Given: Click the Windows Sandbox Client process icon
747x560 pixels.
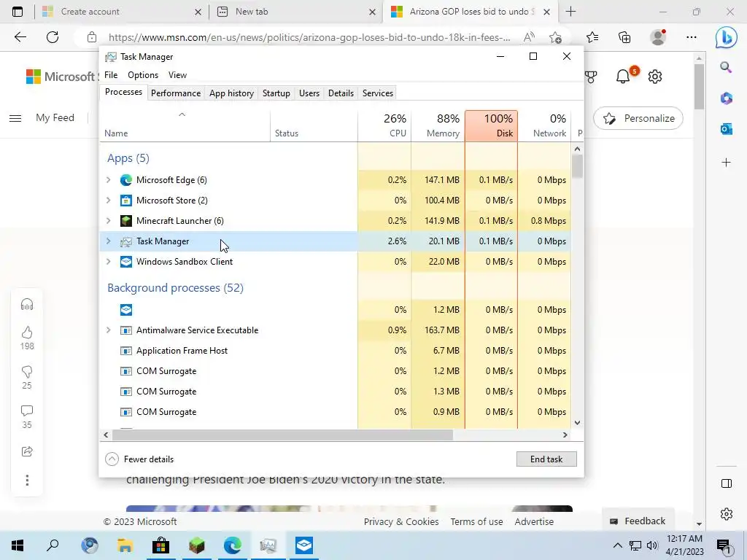Looking at the screenshot, I should tap(125, 262).
